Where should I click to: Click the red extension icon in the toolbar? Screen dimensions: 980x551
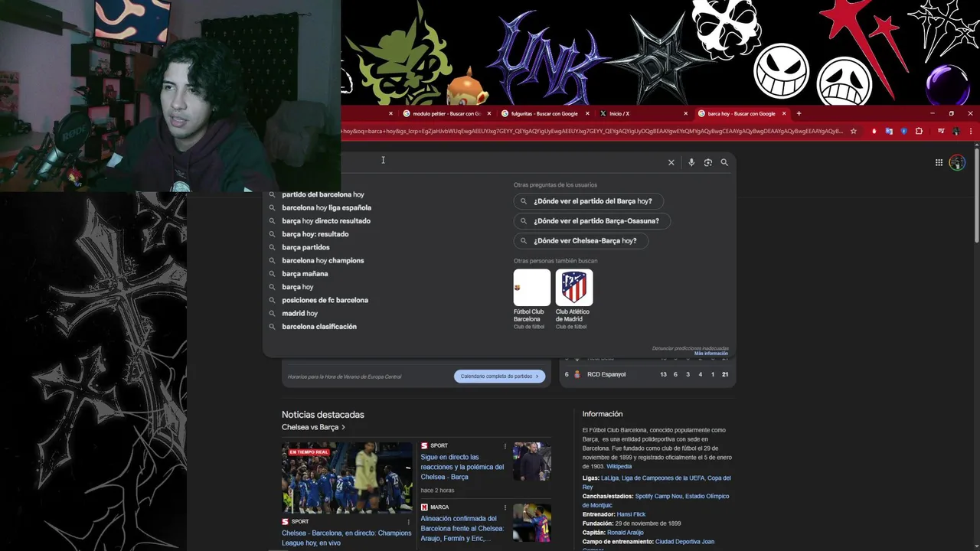pos(874,131)
